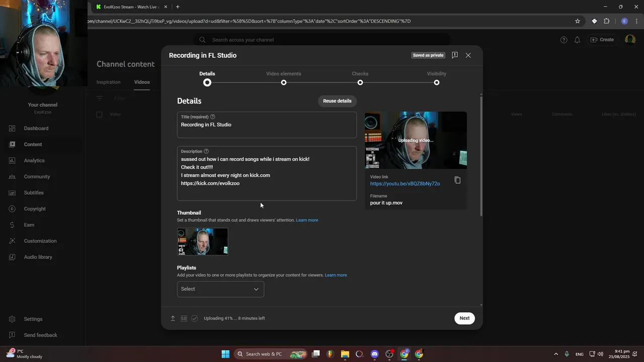This screenshot has height=362, width=644.
Task: Jump to the Visibility step
Action: pyautogui.click(x=437, y=78)
